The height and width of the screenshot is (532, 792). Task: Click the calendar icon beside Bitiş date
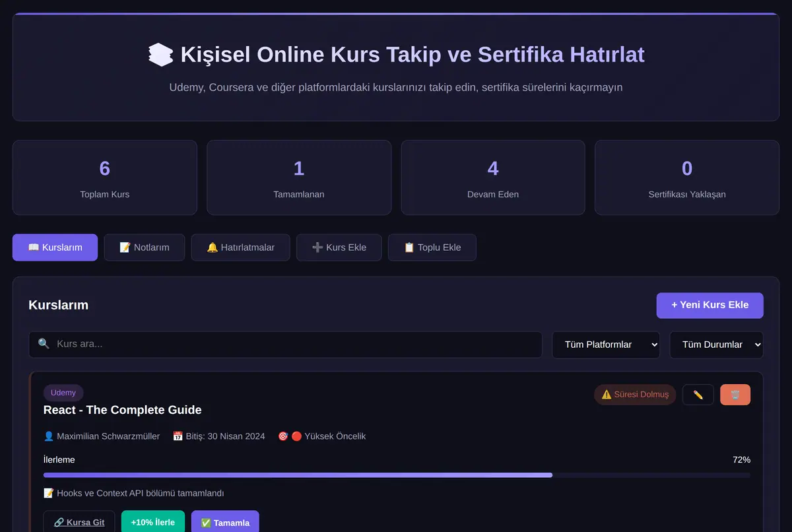[178, 436]
